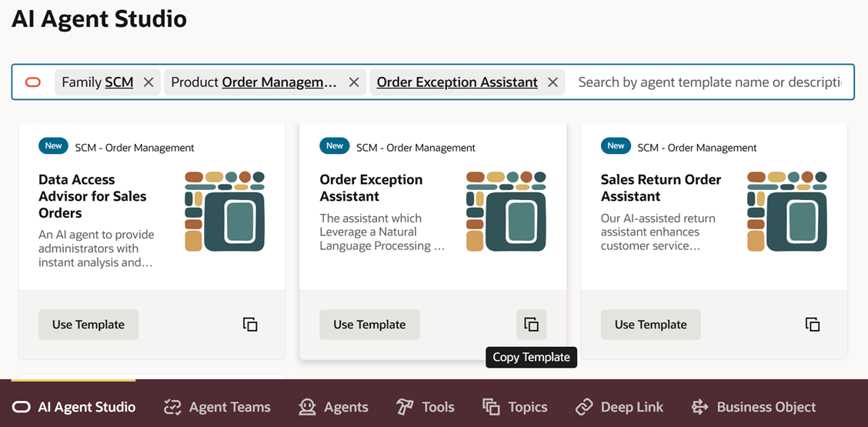Click SCM - Order Management label on Sales Return card
This screenshot has height=427, width=868.
pos(697,148)
